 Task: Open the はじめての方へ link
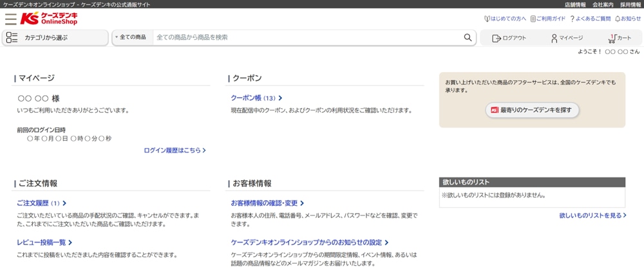pyautogui.click(x=509, y=19)
